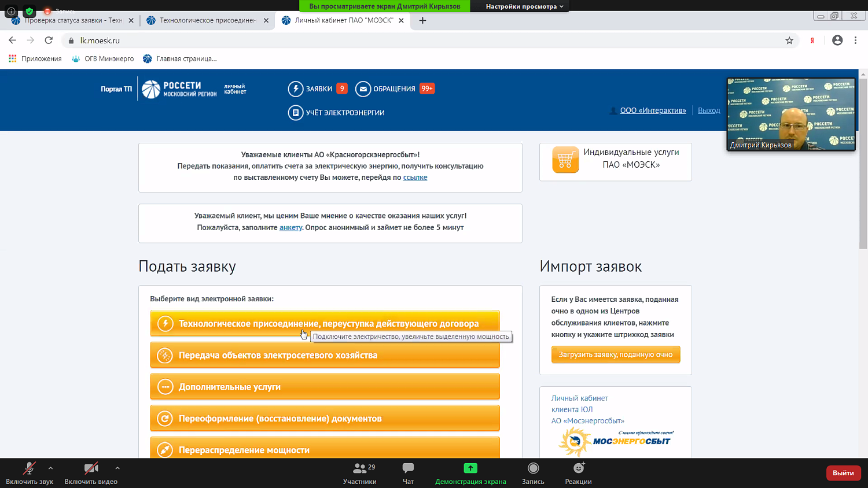
Task: Click the Учёт электроэнергии document icon
Action: click(x=296, y=112)
